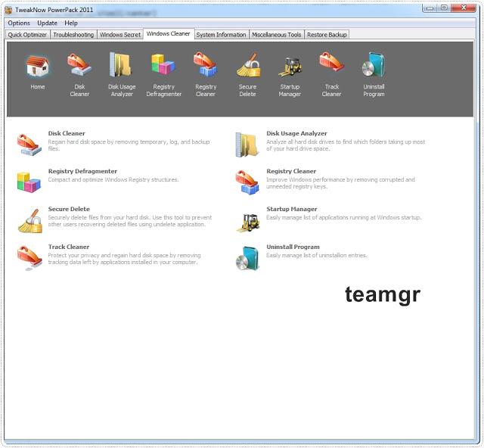The image size is (484, 448).
Task: Click 'Easily manage list of applications' text
Action: coord(344,217)
